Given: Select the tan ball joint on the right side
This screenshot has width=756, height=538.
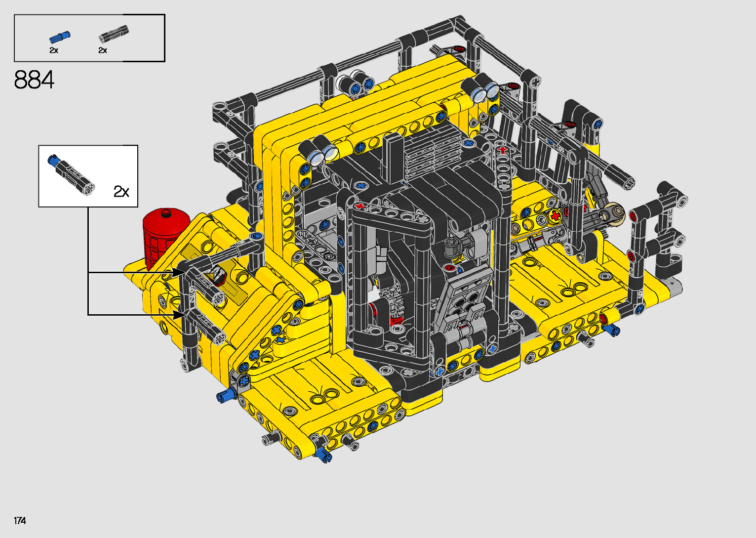Looking at the screenshot, I should 615,212.
